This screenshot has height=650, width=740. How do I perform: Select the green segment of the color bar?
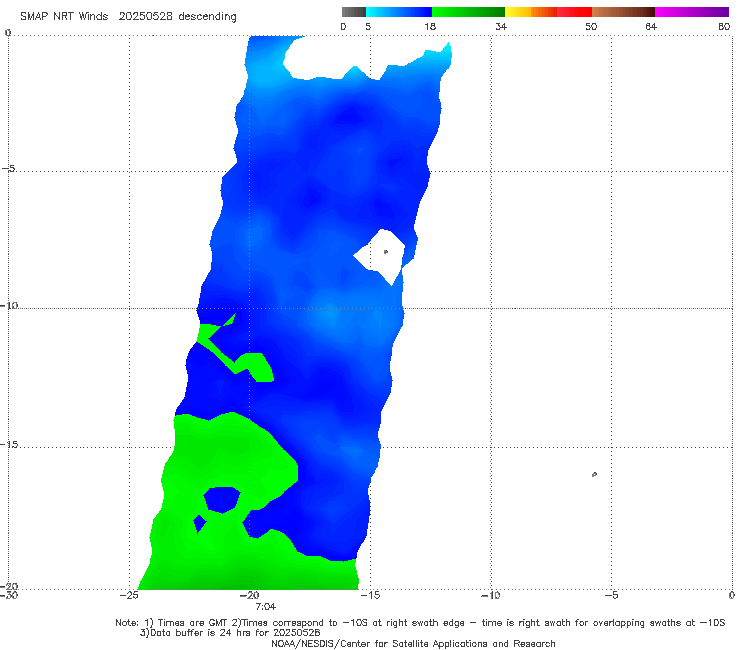(468, 12)
